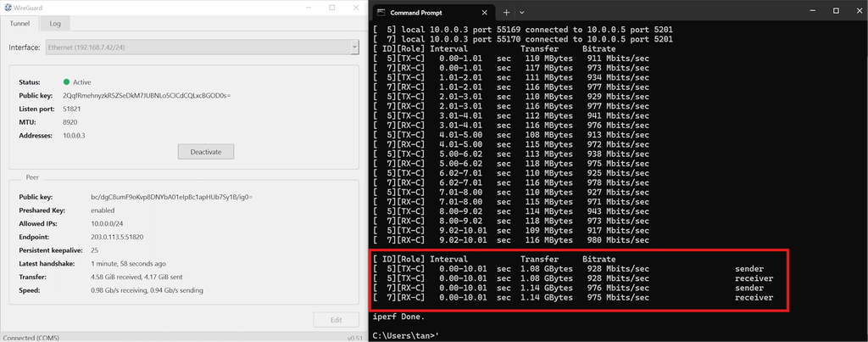Click the WireGuard app icon in title bar

8,8
